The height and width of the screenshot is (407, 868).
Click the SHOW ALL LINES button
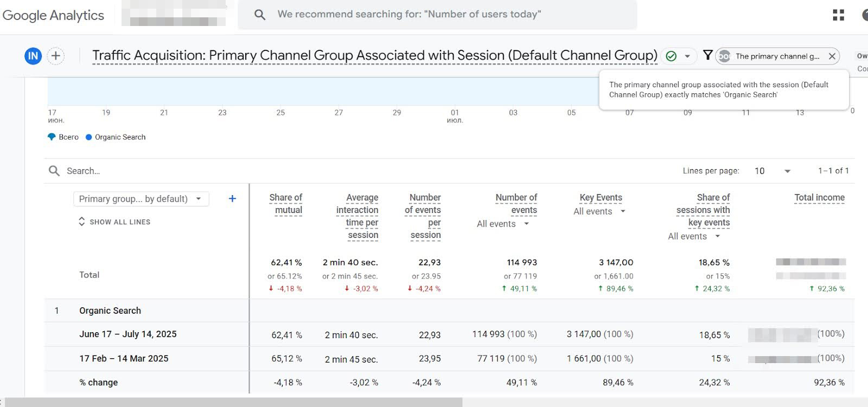pos(114,222)
